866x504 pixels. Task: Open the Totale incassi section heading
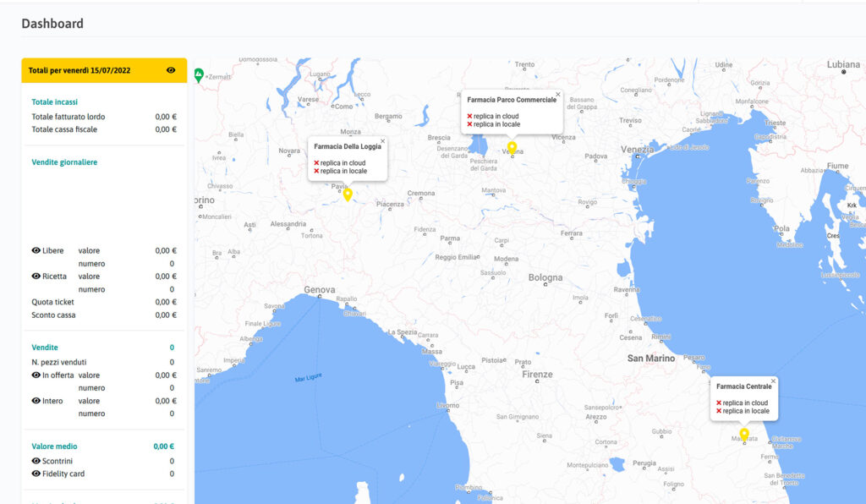[x=55, y=101]
